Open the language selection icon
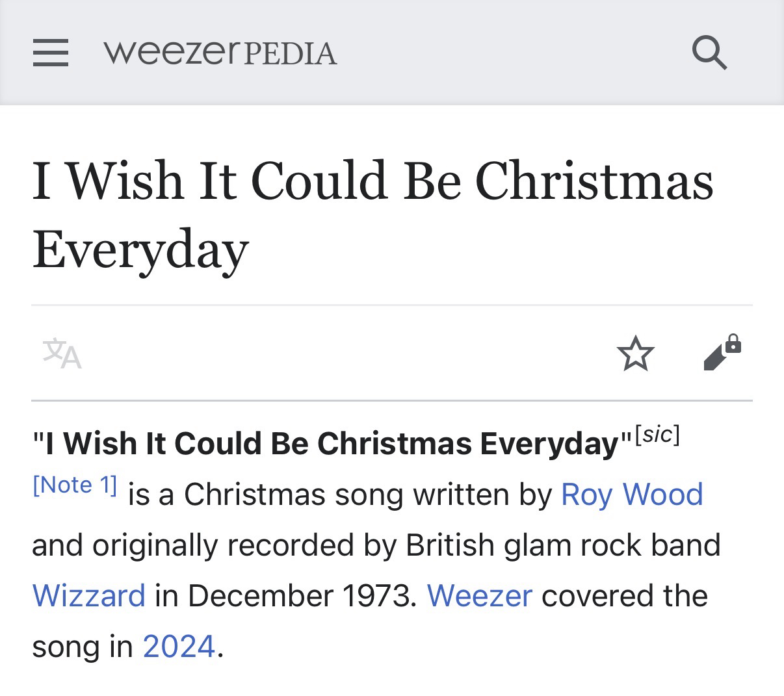Viewport: 784px width, 696px height. [62, 353]
